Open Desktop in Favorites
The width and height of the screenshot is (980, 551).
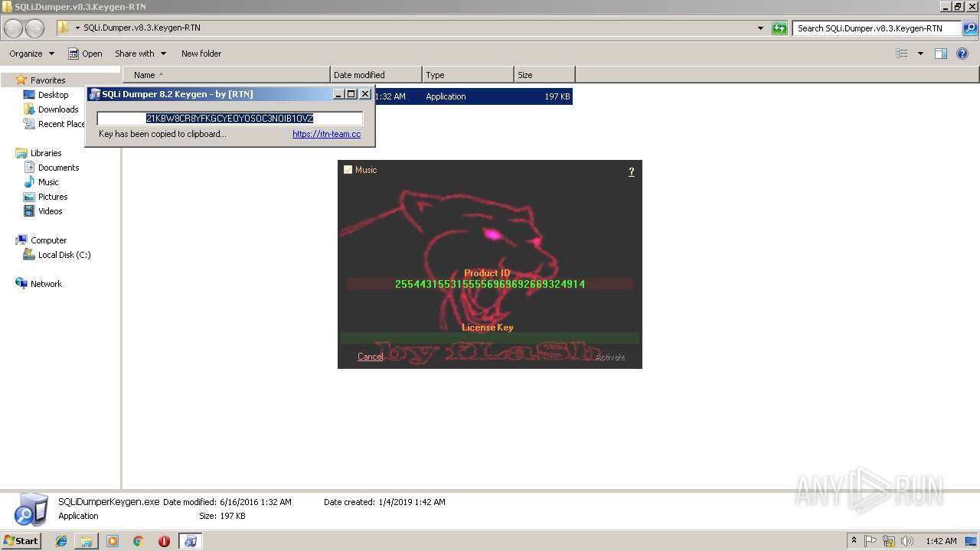click(x=53, y=95)
